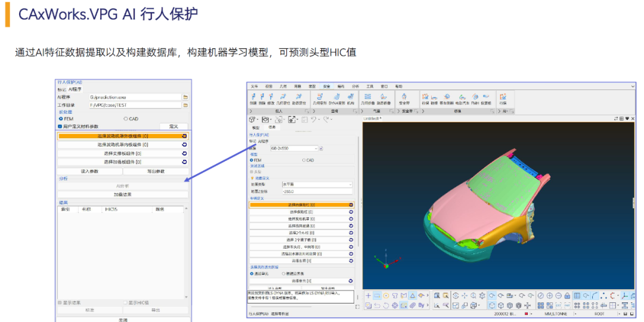Toggle the 显示HIC值 checkbox

coord(126,303)
